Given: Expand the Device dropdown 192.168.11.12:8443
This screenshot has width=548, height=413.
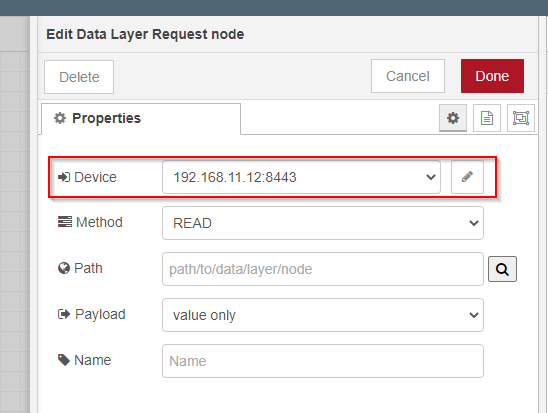Looking at the screenshot, I should [301, 177].
